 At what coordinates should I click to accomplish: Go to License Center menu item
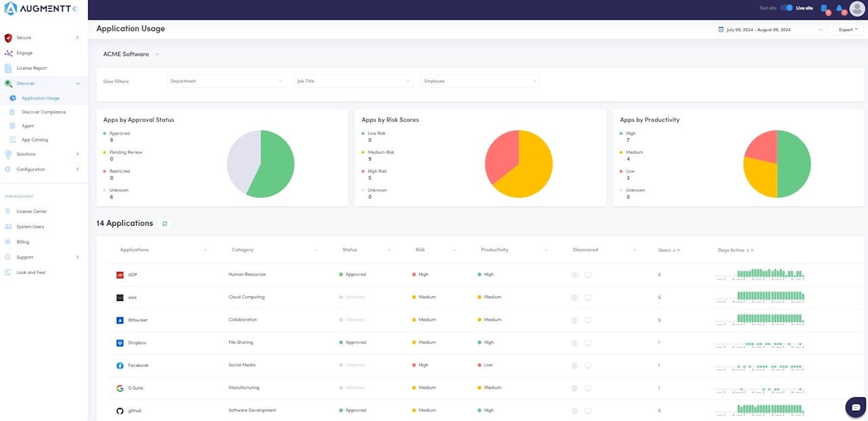click(x=32, y=212)
